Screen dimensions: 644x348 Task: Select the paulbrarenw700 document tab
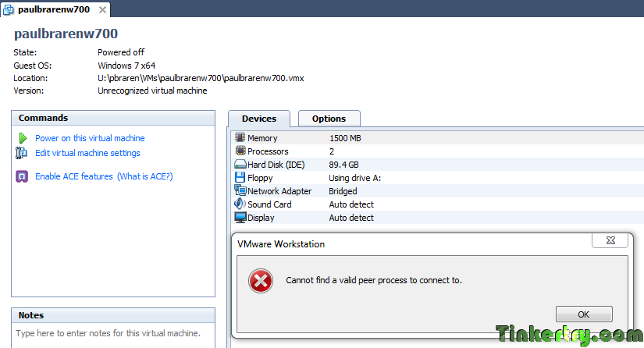[55, 9]
